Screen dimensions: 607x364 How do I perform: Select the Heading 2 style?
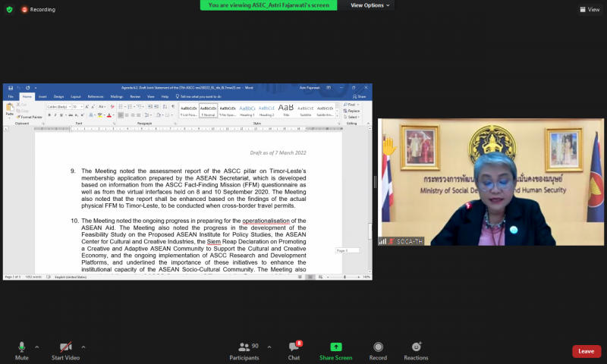(266, 110)
